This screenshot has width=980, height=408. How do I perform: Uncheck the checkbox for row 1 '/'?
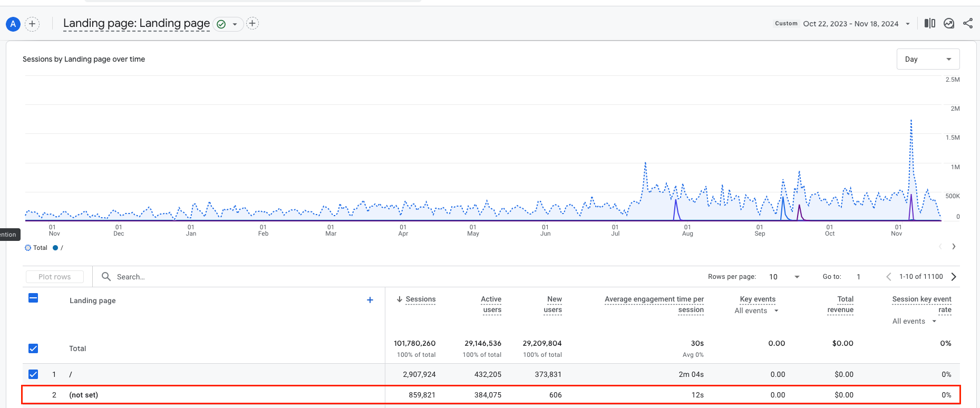tap(33, 374)
